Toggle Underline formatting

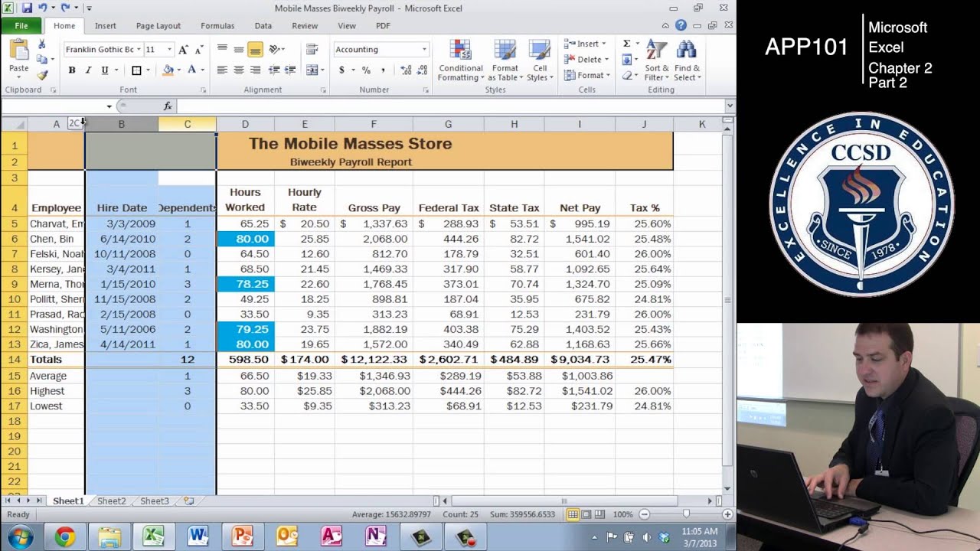coord(104,70)
